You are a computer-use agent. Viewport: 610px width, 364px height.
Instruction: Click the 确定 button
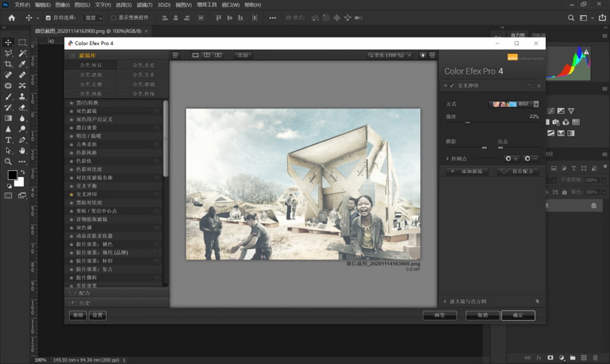click(517, 315)
